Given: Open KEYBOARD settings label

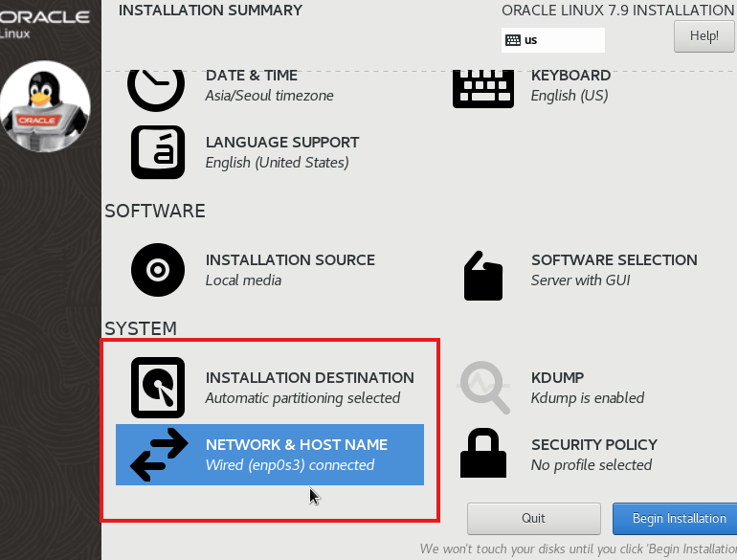Looking at the screenshot, I should [x=570, y=76].
